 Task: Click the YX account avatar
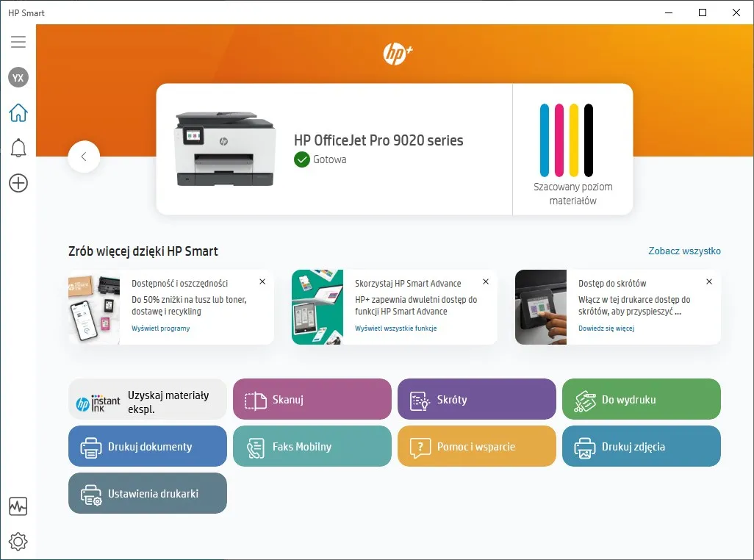click(18, 77)
